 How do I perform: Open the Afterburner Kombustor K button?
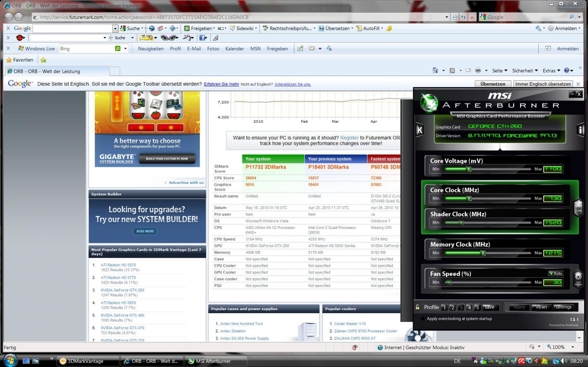click(420, 130)
